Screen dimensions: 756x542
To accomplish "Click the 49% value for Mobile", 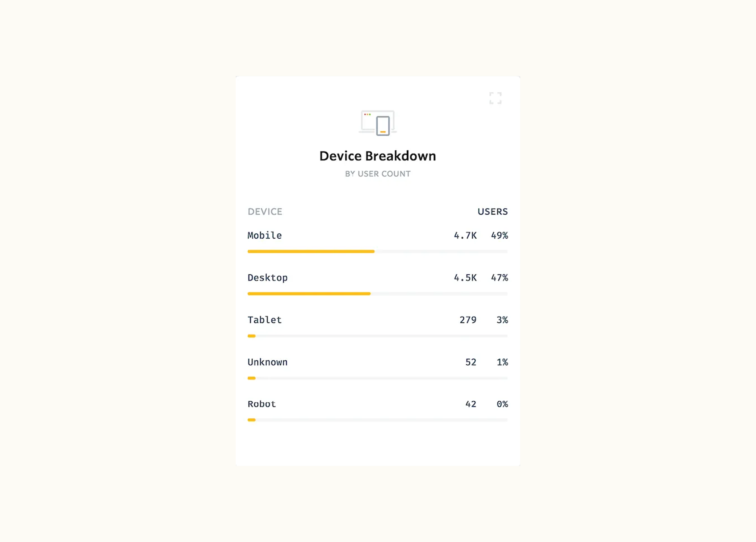I will [499, 236].
